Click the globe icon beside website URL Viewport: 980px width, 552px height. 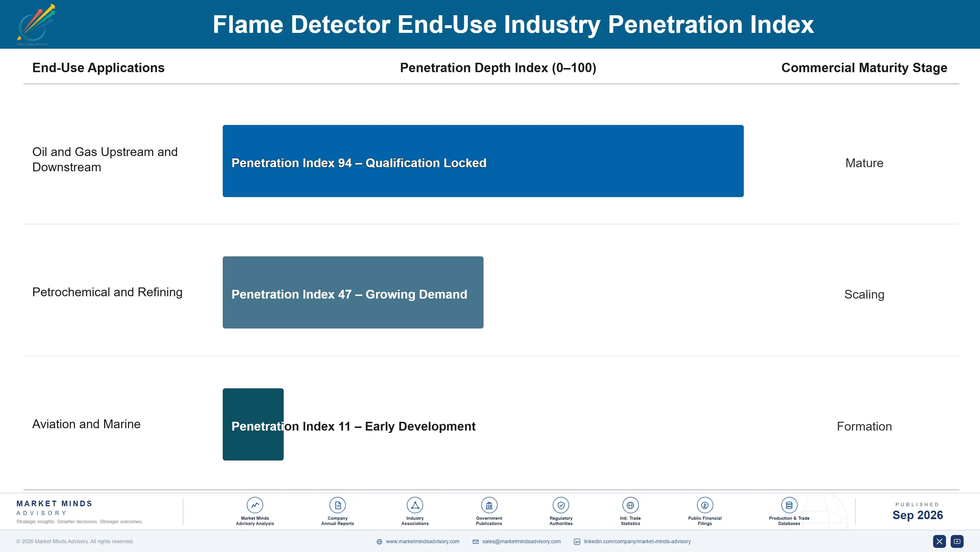pyautogui.click(x=379, y=542)
